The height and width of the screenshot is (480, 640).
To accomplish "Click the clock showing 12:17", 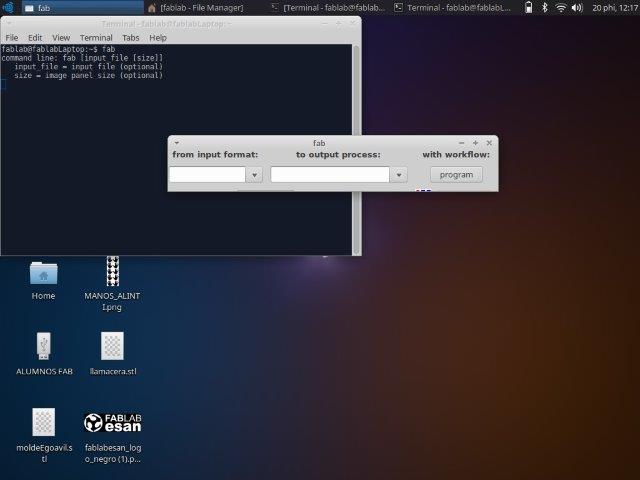I will 615,7.
